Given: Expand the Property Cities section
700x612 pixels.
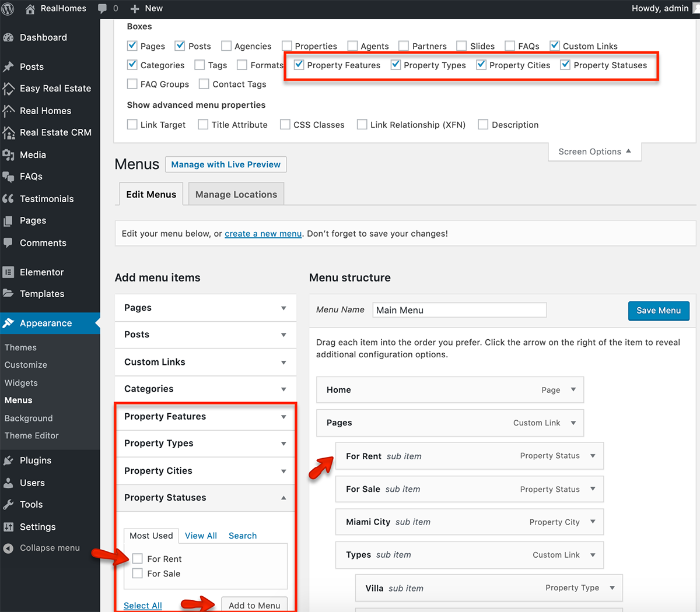Looking at the screenshot, I should point(205,470).
